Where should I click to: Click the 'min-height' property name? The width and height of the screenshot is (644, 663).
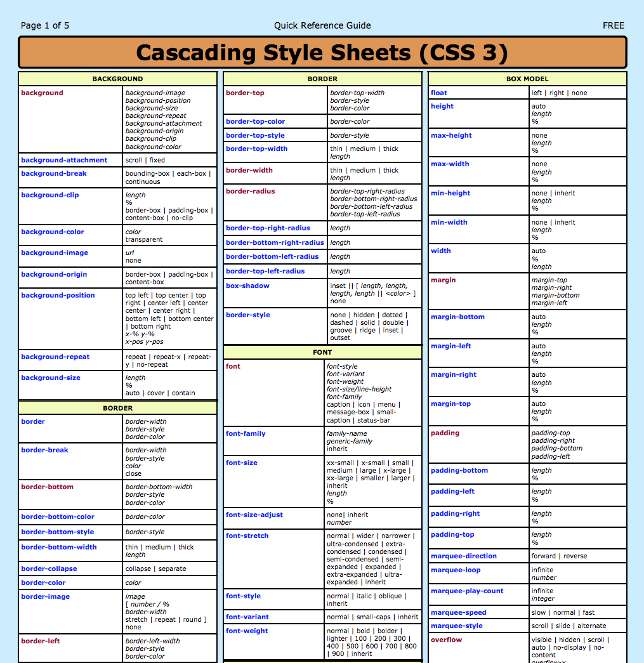(x=450, y=193)
